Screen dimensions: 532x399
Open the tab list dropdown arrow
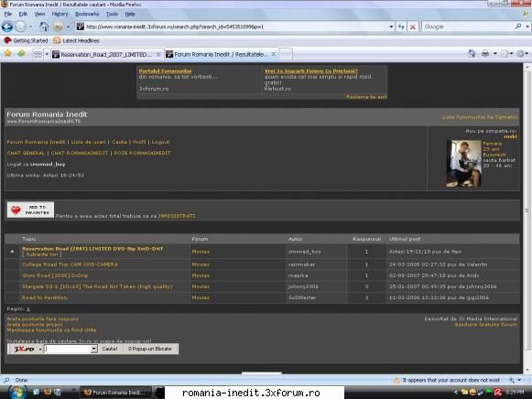pyautogui.click(x=47, y=54)
